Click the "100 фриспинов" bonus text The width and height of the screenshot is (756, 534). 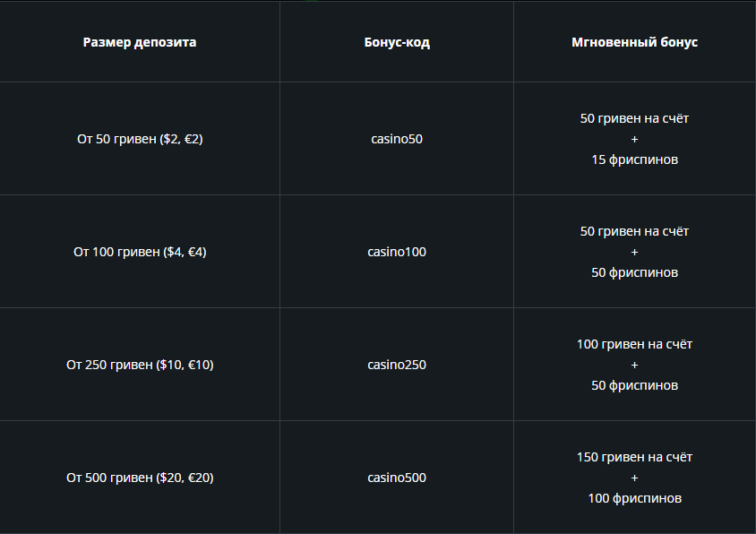point(634,498)
